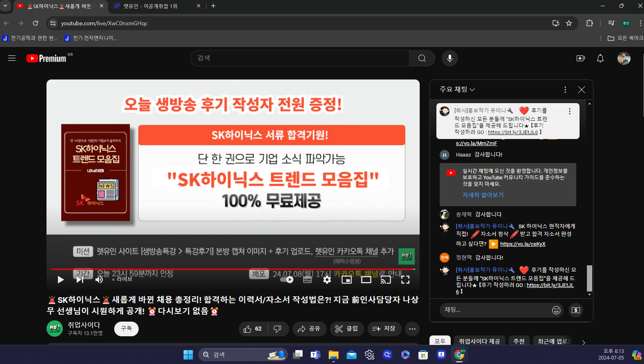
Task: Open the YouTube guide hamburger menu
Action: pyautogui.click(x=12, y=58)
